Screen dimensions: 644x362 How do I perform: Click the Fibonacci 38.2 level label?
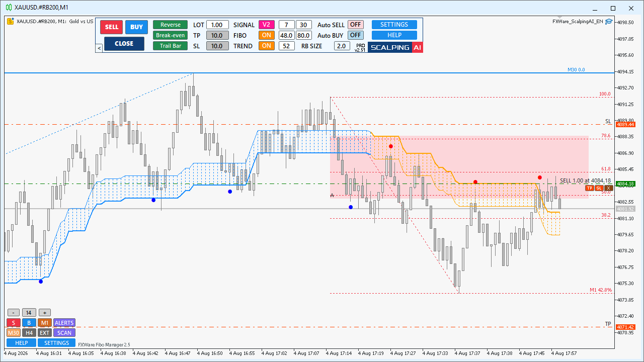click(x=606, y=215)
